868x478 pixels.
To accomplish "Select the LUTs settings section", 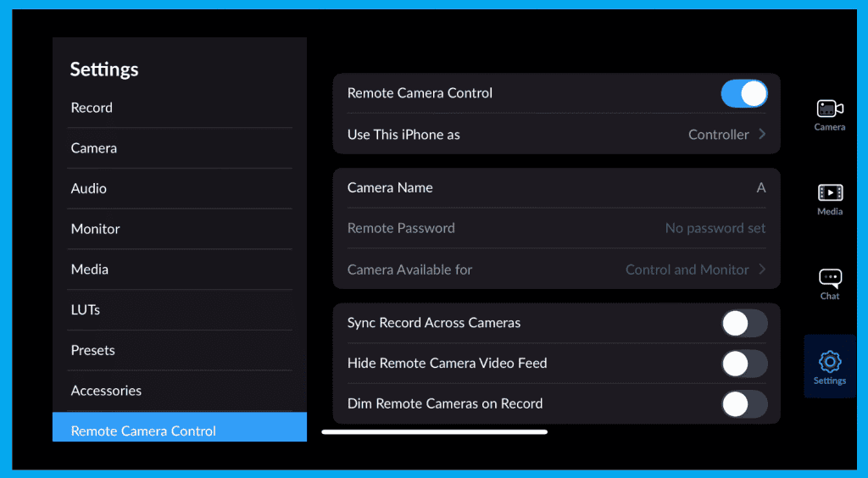I will click(86, 310).
